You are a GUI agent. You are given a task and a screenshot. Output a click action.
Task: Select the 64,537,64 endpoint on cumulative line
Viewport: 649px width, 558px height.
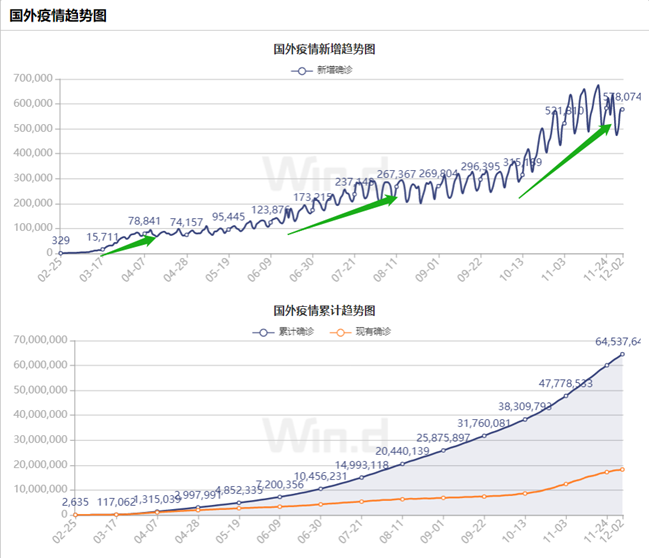click(623, 354)
